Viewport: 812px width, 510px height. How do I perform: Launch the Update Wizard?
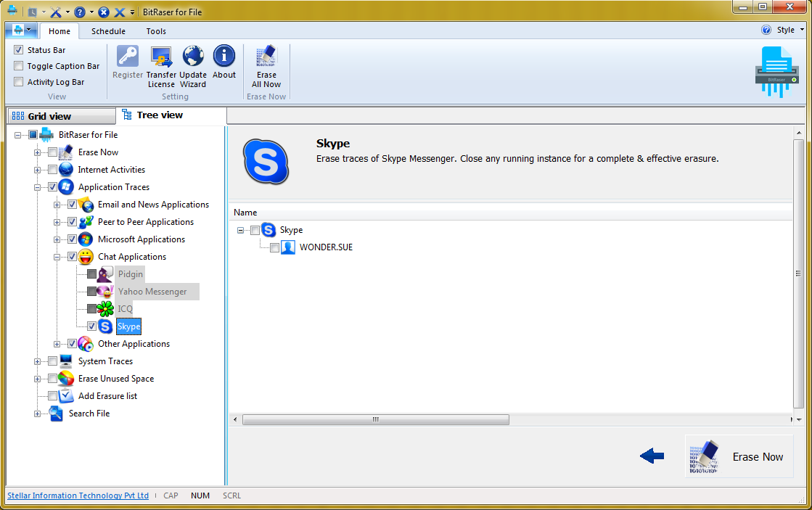193,57
